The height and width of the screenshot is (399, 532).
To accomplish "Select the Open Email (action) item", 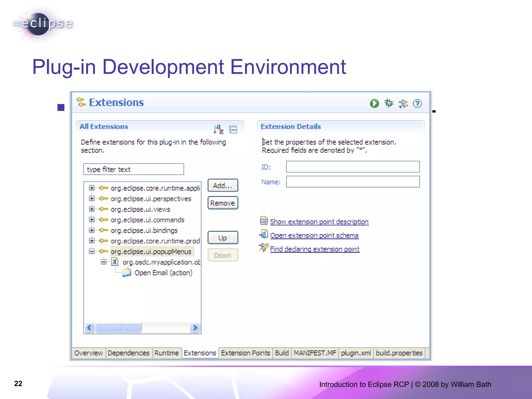I will [x=163, y=273].
